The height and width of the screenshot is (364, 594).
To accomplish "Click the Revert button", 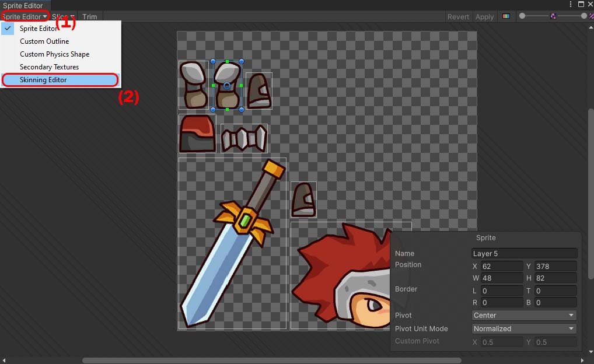I will click(458, 17).
